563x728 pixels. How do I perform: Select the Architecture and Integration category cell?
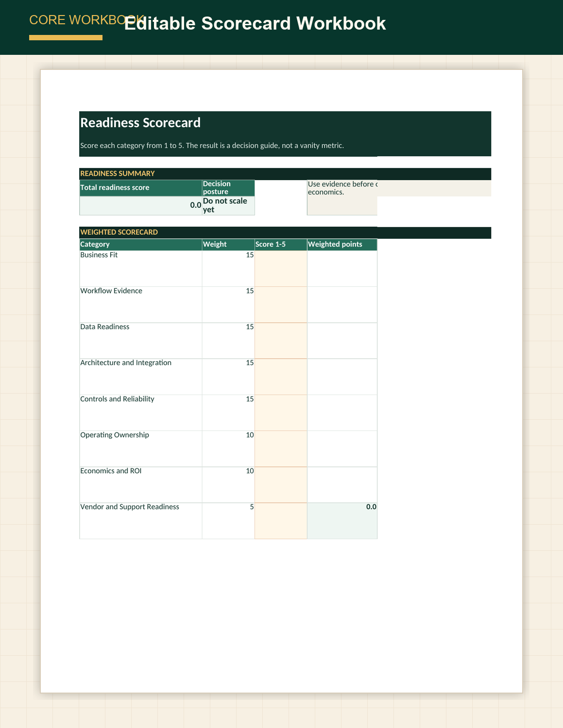141,377
